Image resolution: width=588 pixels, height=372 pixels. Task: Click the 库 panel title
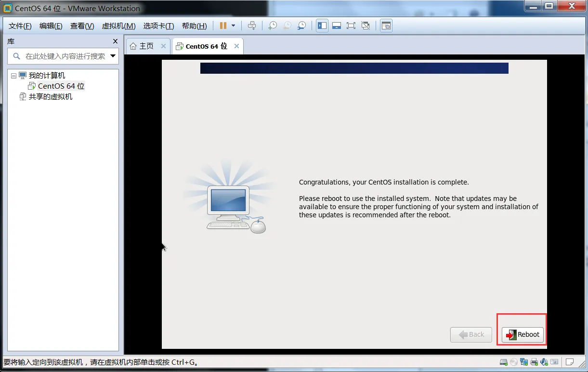(11, 41)
